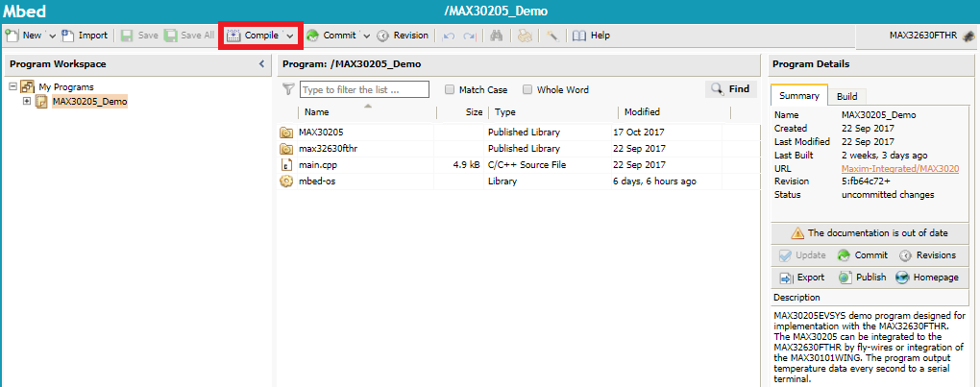Open the New dropdown arrow
980x387 pixels.
coord(52,36)
